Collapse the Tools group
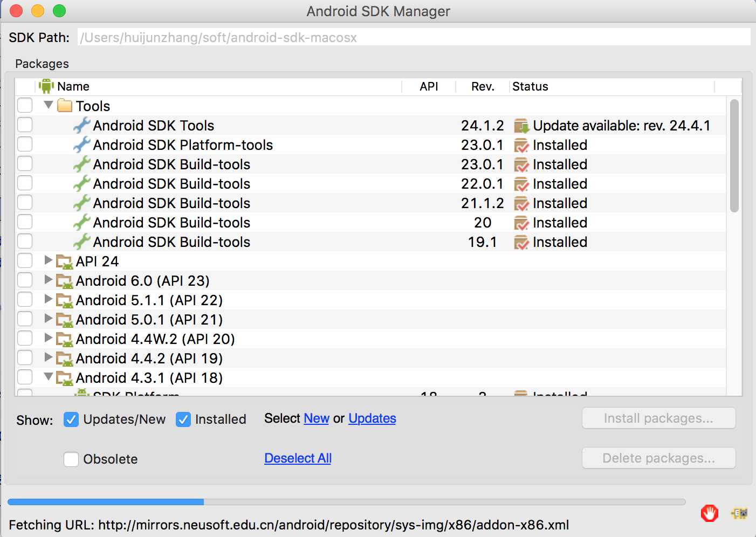Image resolution: width=756 pixels, height=537 pixels. click(49, 105)
